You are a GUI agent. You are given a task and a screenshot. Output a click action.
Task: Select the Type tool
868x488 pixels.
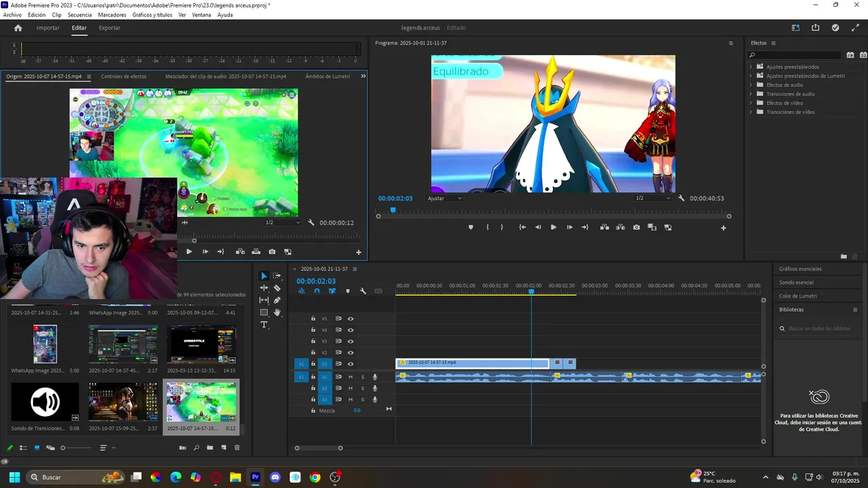[264, 325]
